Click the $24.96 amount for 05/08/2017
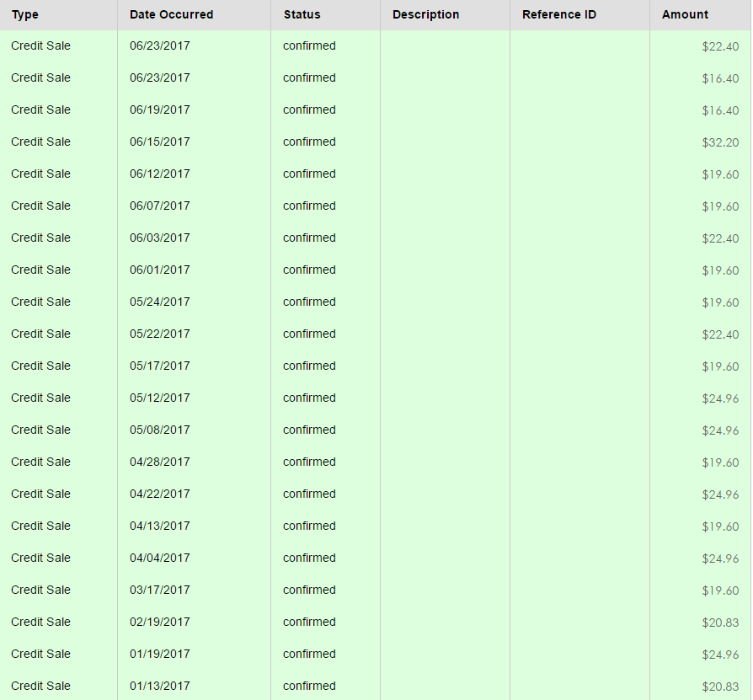753x700 pixels. point(720,430)
